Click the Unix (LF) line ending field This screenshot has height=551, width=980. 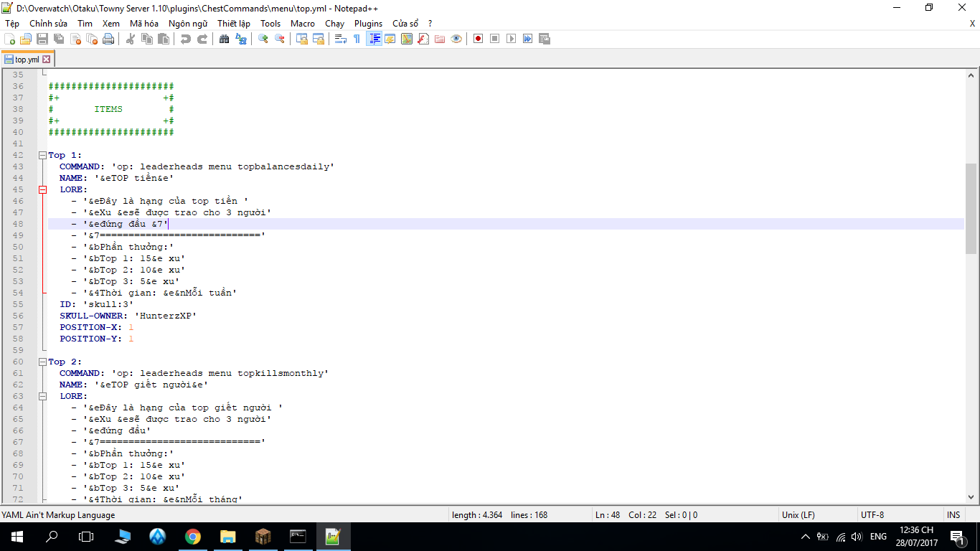[798, 515]
